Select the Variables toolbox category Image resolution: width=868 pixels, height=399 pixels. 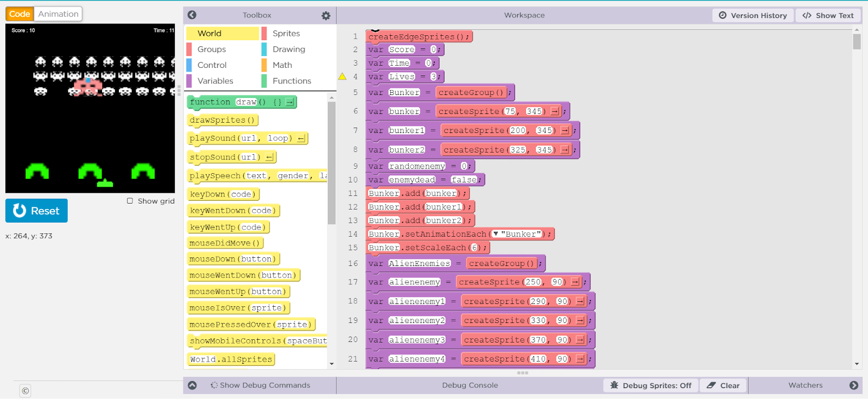(223, 81)
